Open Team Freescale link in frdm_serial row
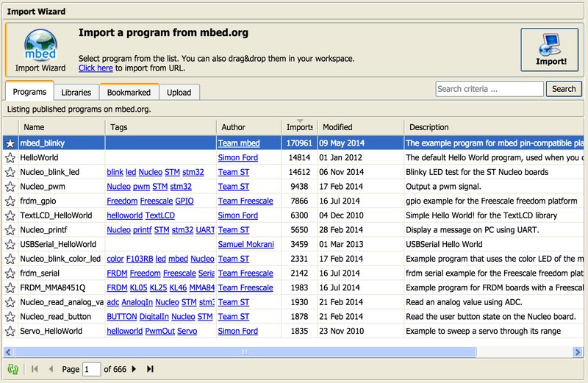The image size is (588, 383). coord(245,273)
